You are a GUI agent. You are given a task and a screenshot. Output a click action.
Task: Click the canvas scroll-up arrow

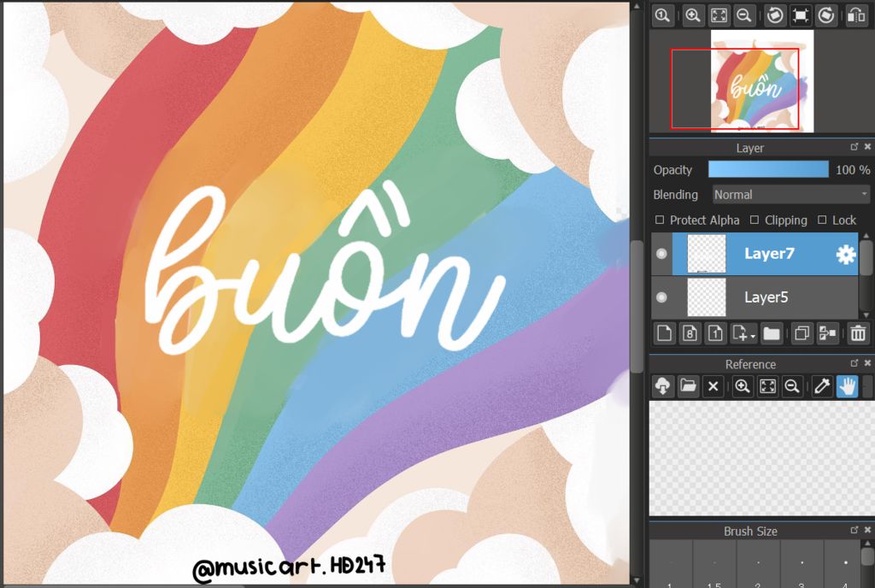pyautogui.click(x=637, y=6)
